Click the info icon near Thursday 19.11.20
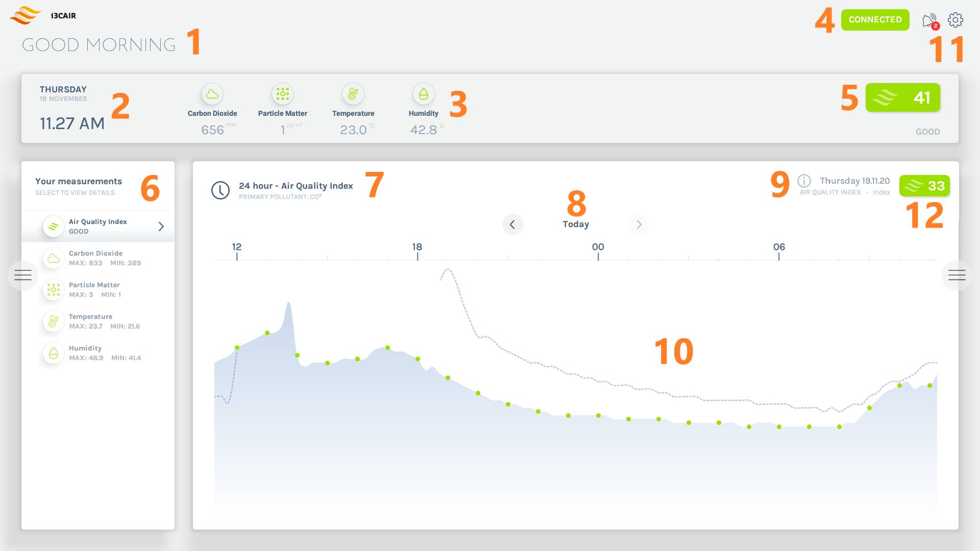The image size is (980, 551). click(x=804, y=182)
